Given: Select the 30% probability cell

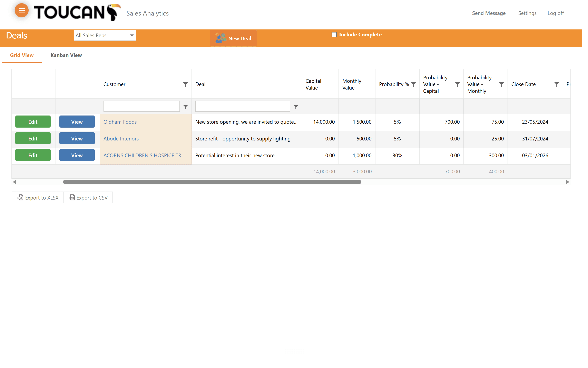Looking at the screenshot, I should 397,155.
